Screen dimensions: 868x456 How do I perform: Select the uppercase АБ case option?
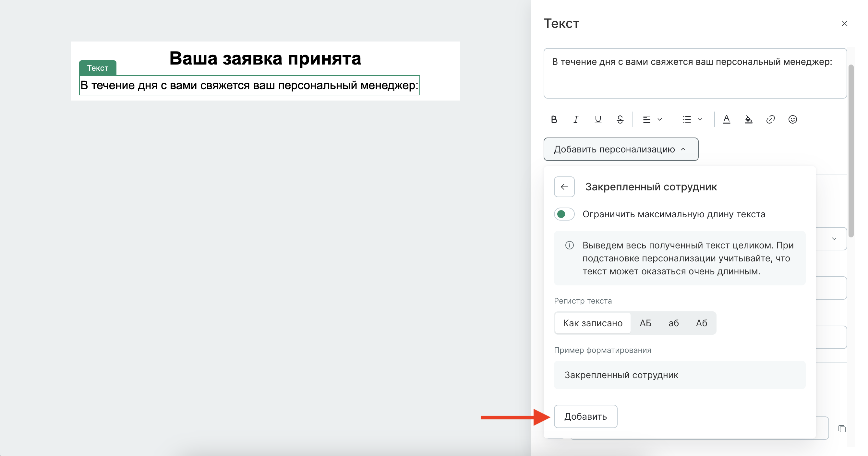(645, 323)
